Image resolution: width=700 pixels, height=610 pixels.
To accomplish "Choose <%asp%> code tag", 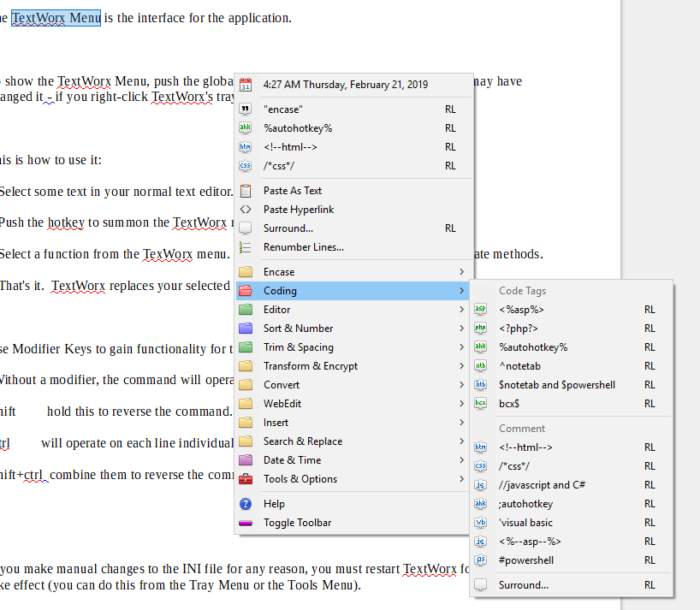I will click(572, 309).
